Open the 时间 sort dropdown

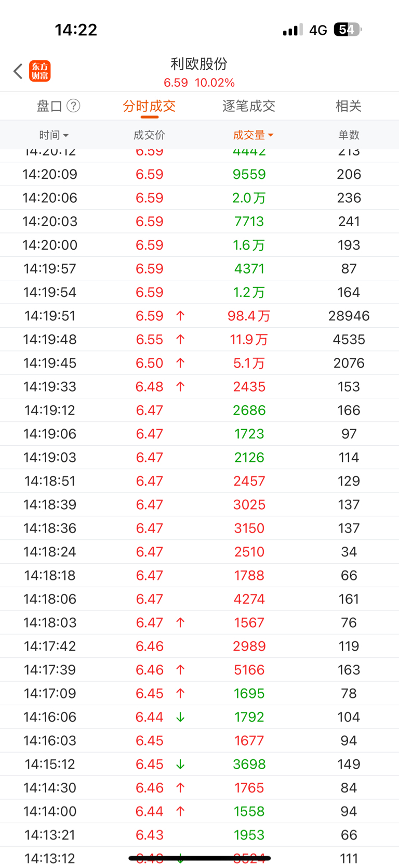54,135
